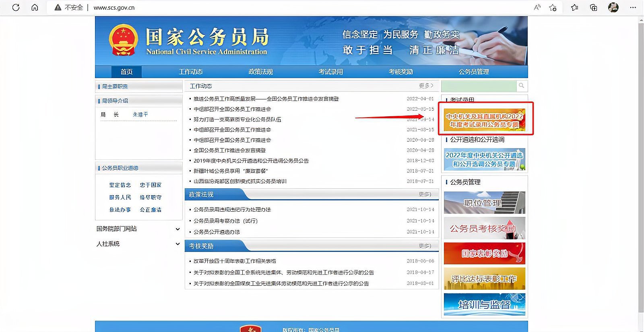The image size is (644, 332).
Task: Open the 局主要职责 sidebar link
Action: click(115, 87)
